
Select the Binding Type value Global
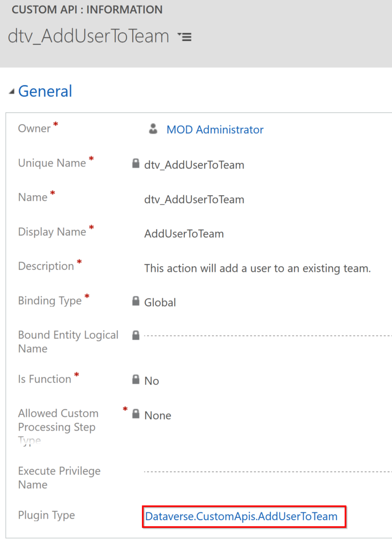tap(160, 302)
